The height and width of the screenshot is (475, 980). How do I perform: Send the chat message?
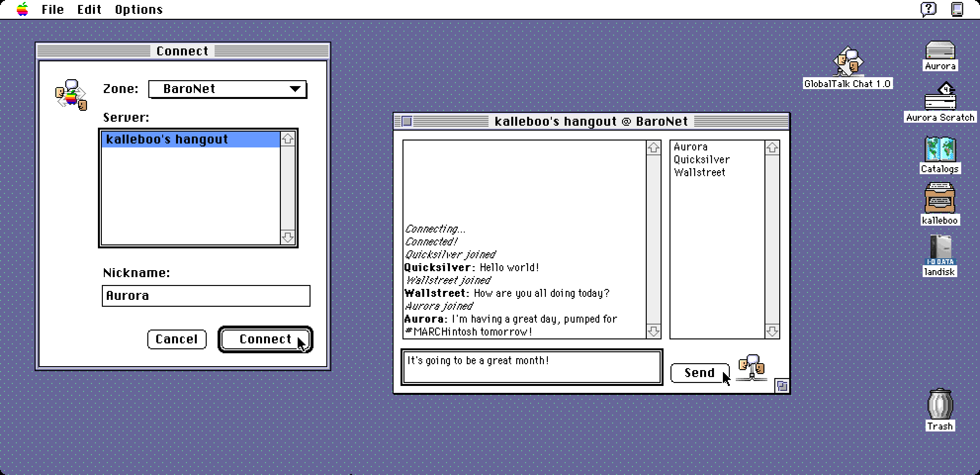coord(699,373)
